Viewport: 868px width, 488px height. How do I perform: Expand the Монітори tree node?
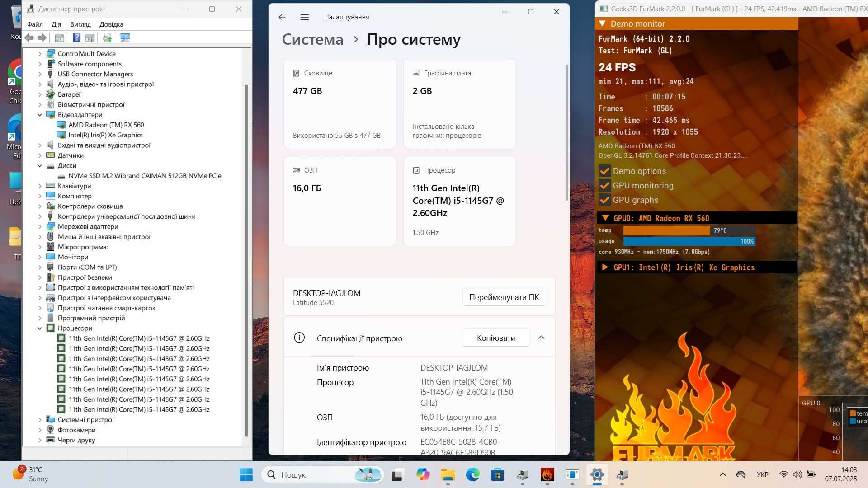click(x=40, y=257)
